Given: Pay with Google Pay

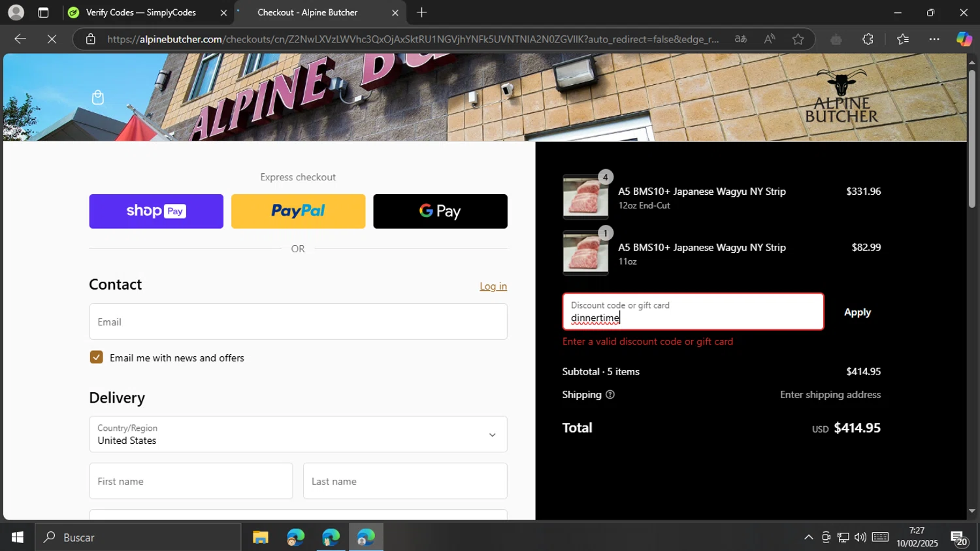Looking at the screenshot, I should [x=440, y=211].
